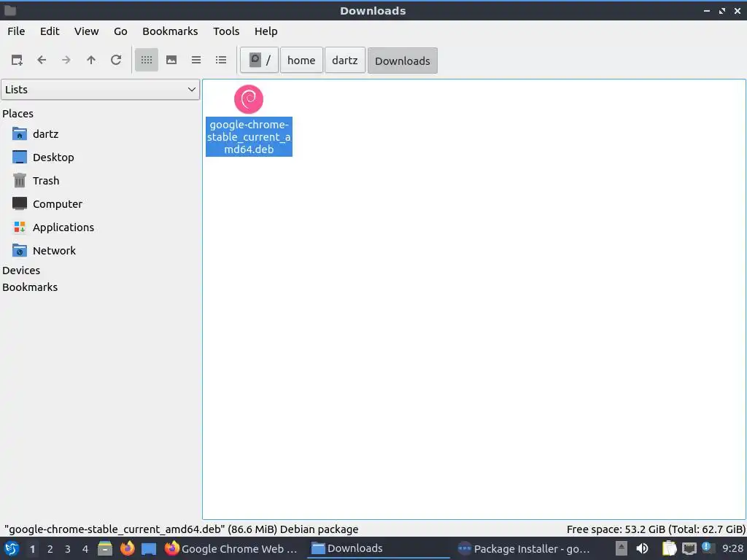Click the google-chrome-stable_current_amd64.deb file name
The width and height of the screenshot is (747, 560).
tap(249, 136)
